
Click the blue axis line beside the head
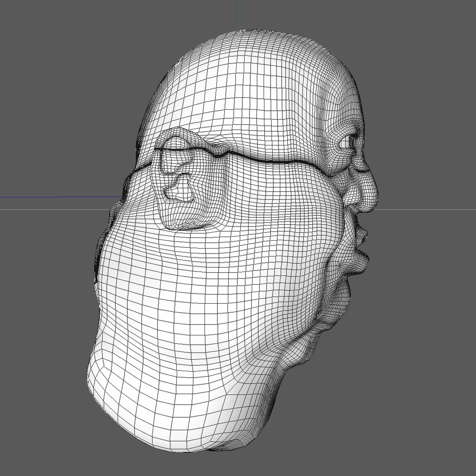[x=61, y=197]
